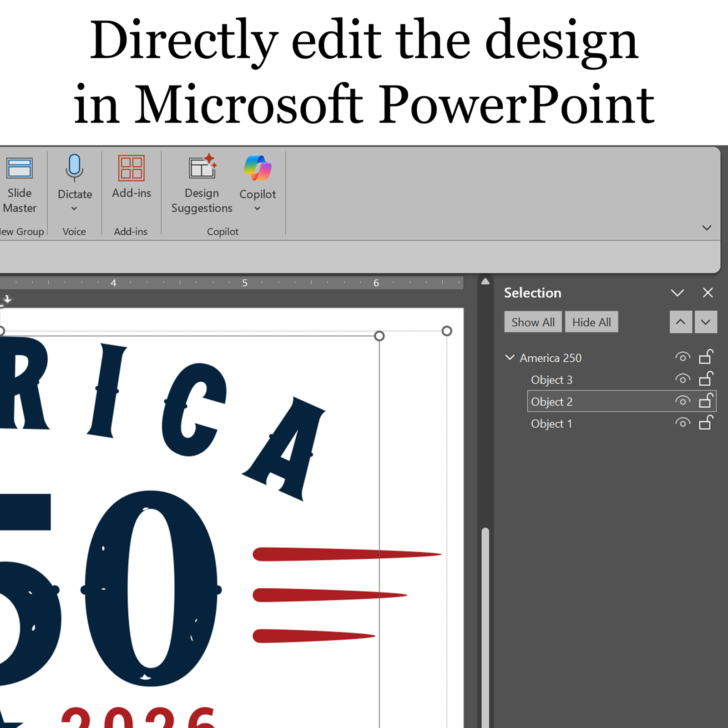The image size is (728, 728).
Task: Lock Object 3 with padlock icon
Action: tap(706, 378)
